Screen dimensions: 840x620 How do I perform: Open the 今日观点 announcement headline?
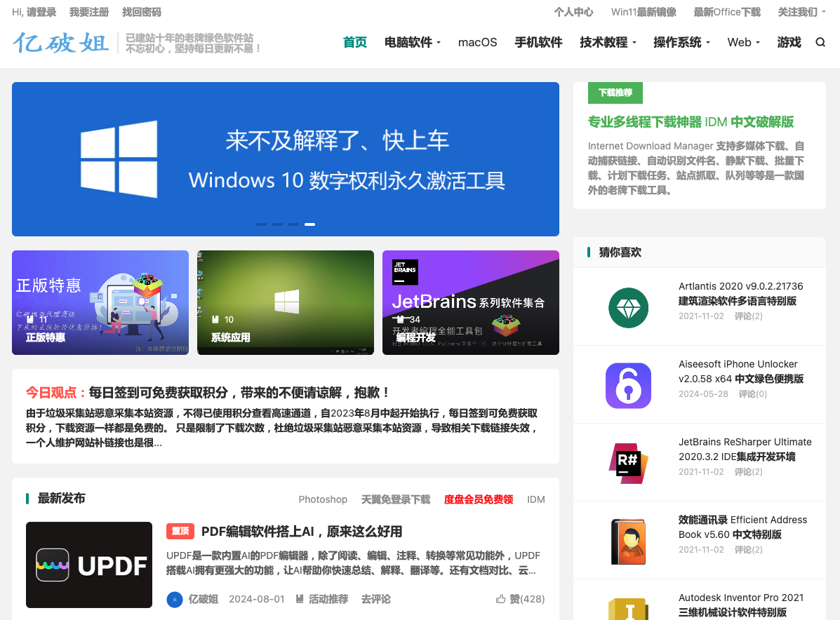click(207, 393)
